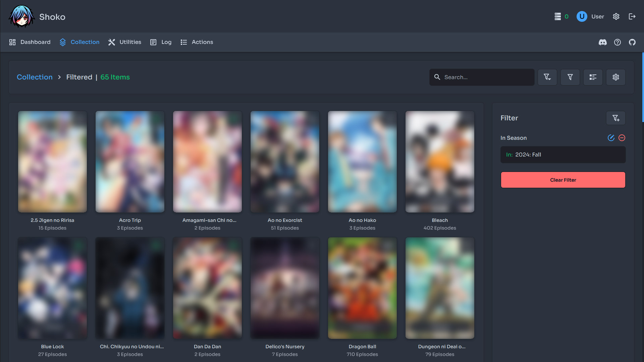Click the Shoko mascot logo
The image size is (644, 362).
21,16
